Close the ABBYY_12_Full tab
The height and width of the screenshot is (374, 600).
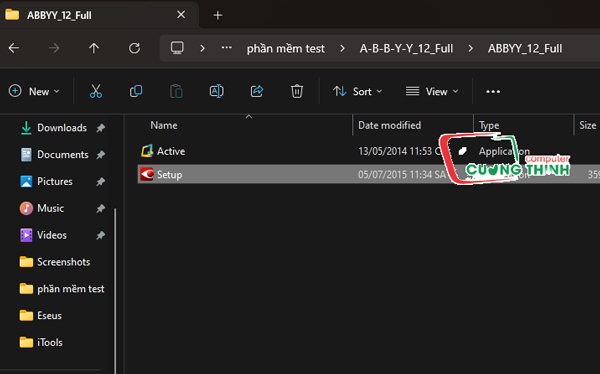click(x=181, y=15)
